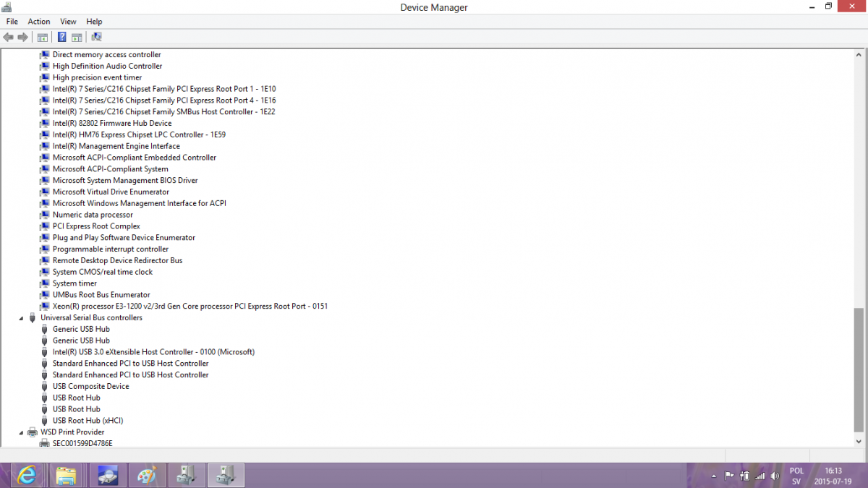Open the Help menu
The height and width of the screenshot is (488, 868).
point(94,22)
